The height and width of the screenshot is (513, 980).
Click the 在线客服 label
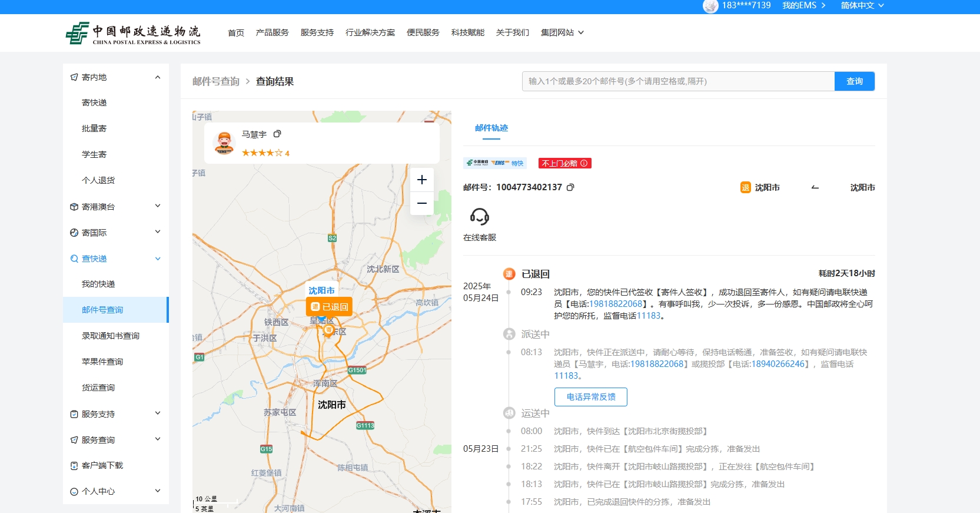[480, 237]
